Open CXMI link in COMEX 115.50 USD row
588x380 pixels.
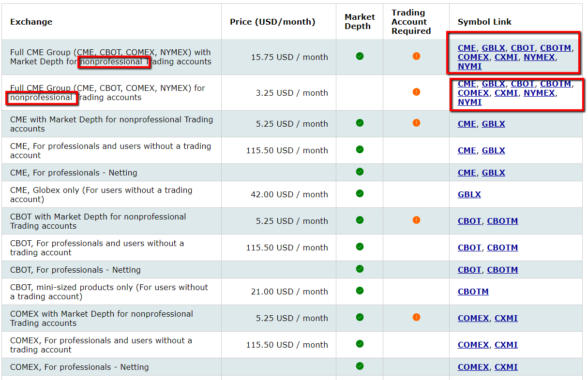click(506, 345)
